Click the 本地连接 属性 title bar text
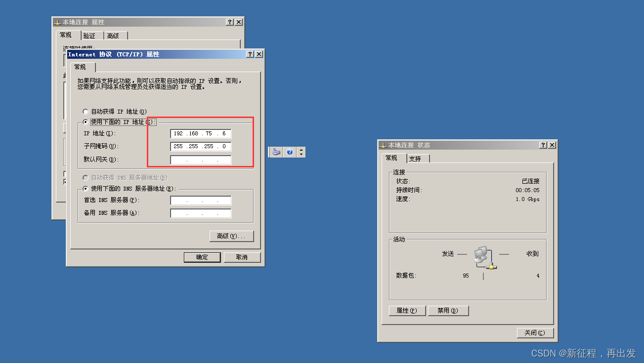Image resolution: width=644 pixels, height=363 pixels. point(84,22)
